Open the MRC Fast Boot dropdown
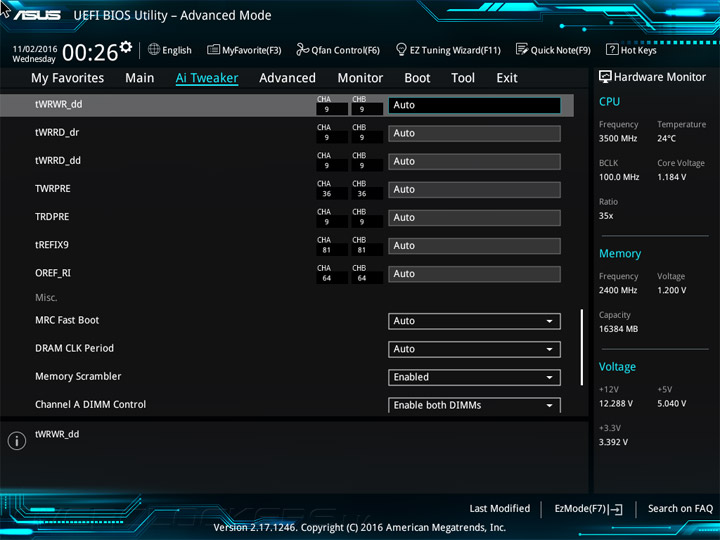The height and width of the screenshot is (540, 720). (474, 321)
